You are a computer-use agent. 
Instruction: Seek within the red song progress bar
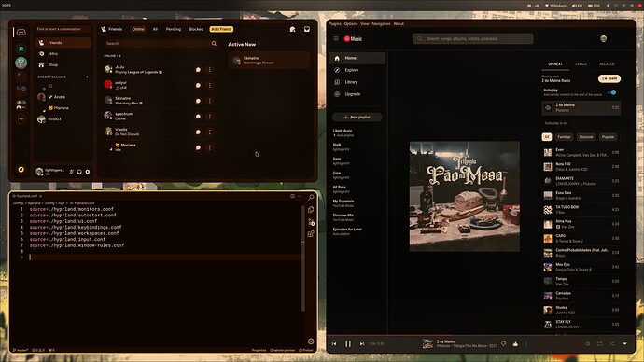481,335
